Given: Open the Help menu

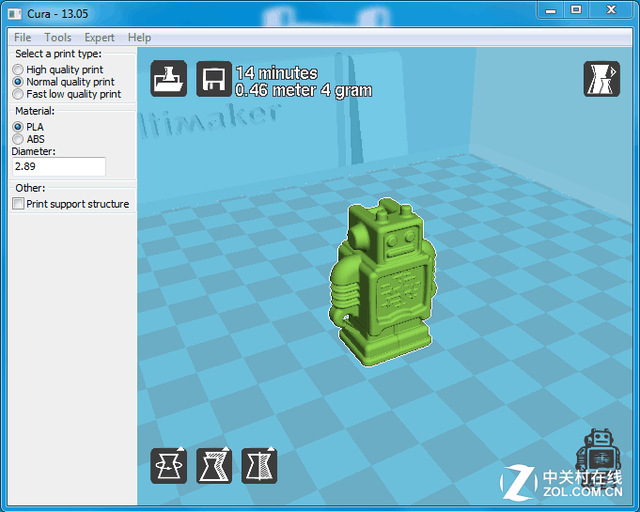Looking at the screenshot, I should (x=139, y=38).
